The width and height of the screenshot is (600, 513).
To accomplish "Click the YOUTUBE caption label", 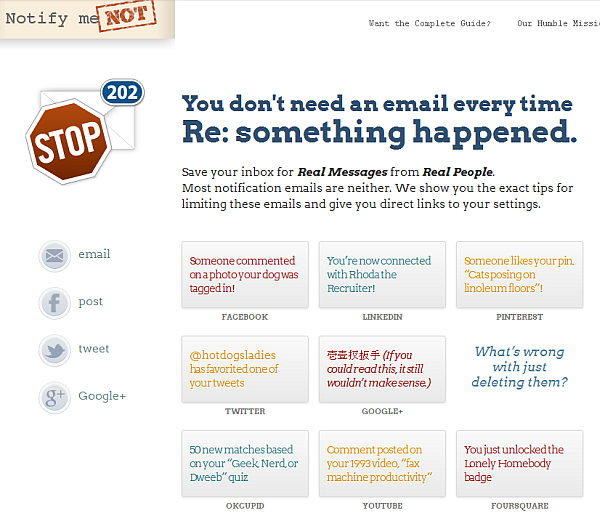I will point(382,506).
